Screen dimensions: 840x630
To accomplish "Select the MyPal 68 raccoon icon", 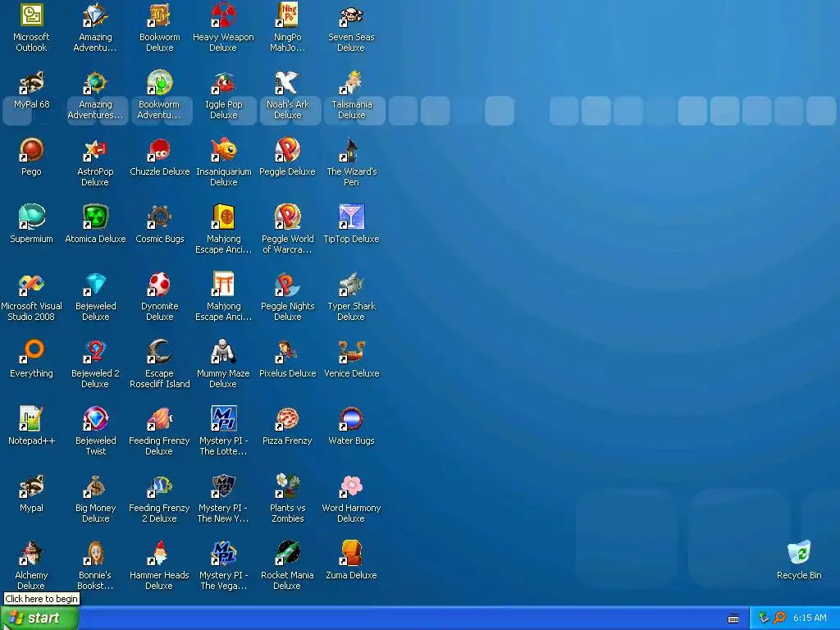I will coord(31,83).
